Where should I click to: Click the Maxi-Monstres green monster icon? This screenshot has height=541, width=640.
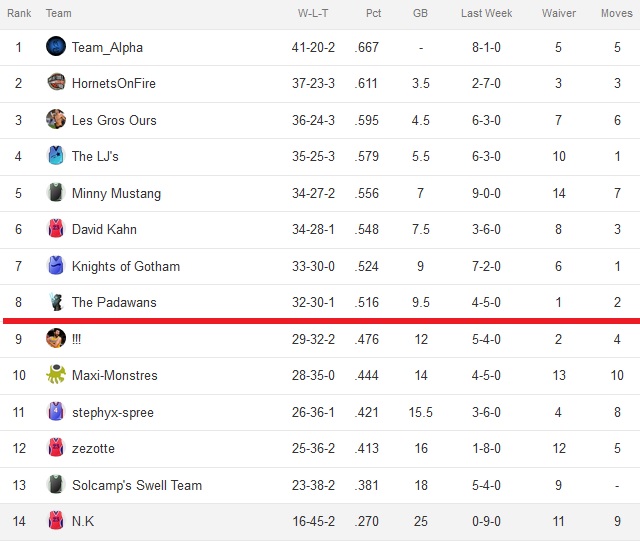56,374
